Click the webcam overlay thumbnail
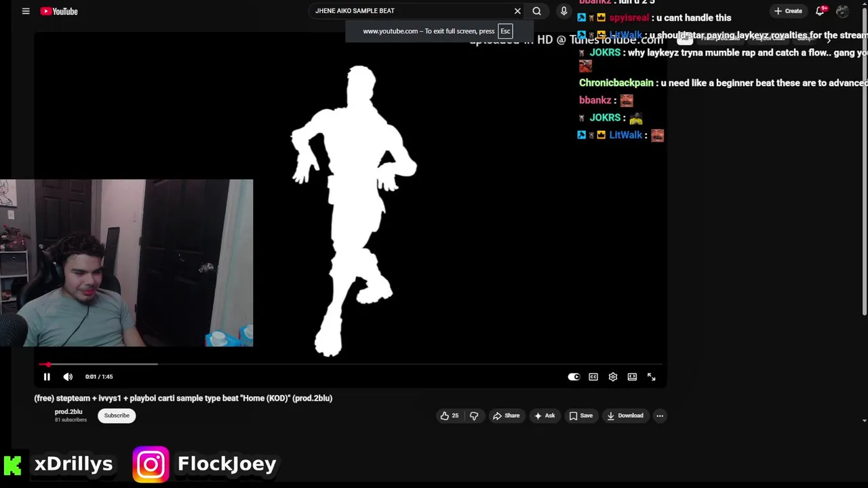Image resolution: width=868 pixels, height=488 pixels. (x=126, y=263)
